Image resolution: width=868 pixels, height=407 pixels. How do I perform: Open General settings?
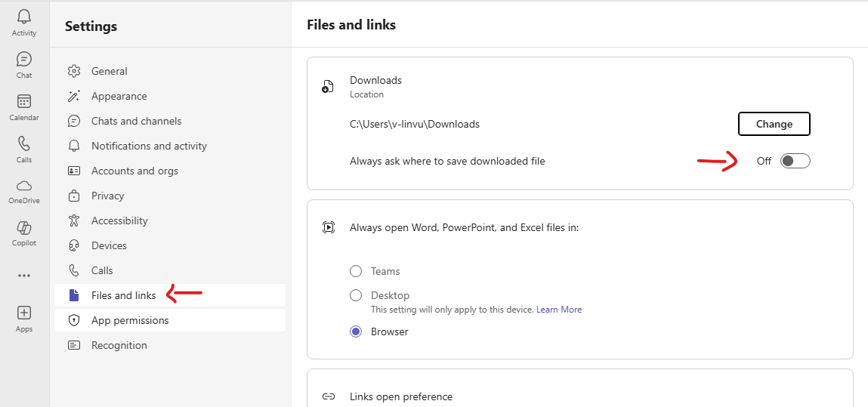point(109,71)
